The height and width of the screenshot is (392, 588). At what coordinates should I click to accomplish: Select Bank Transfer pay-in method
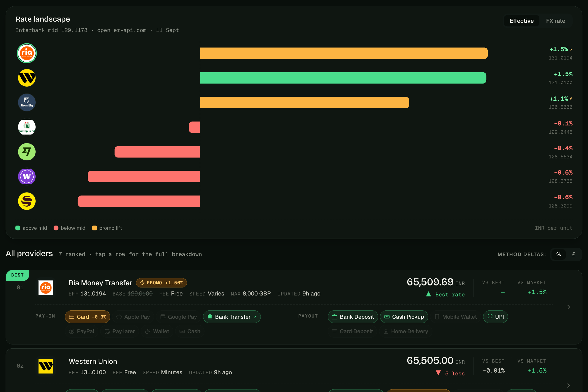click(232, 317)
